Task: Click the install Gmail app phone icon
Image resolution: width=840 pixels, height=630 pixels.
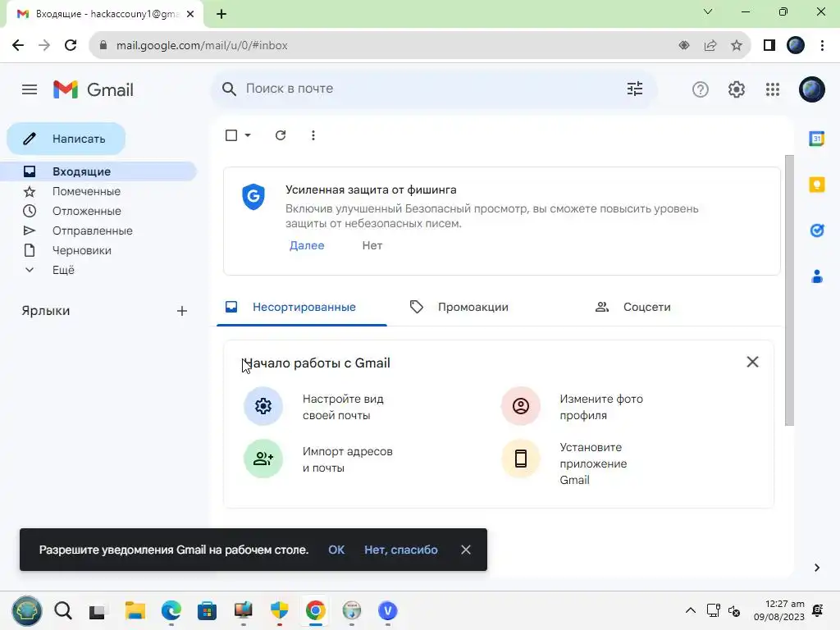Action: tap(520, 459)
